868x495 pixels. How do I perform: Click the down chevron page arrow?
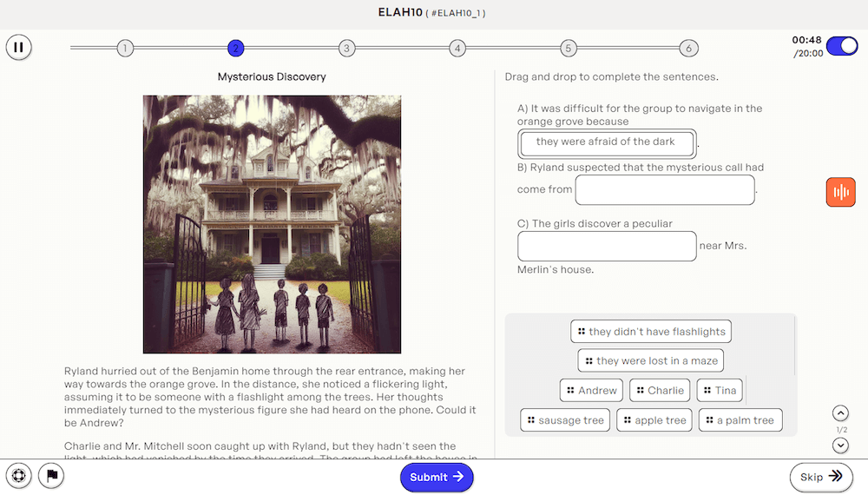(x=840, y=445)
